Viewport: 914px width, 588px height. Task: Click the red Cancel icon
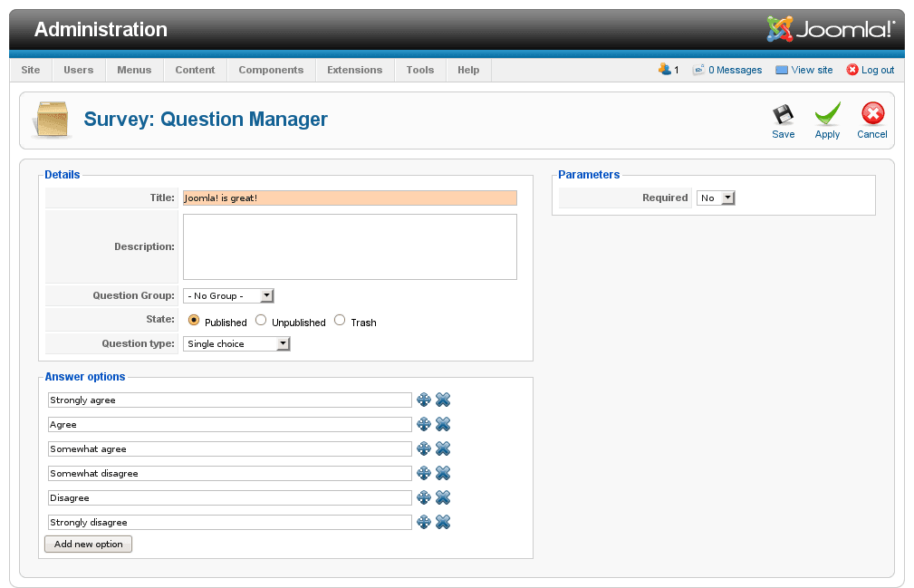[872, 115]
